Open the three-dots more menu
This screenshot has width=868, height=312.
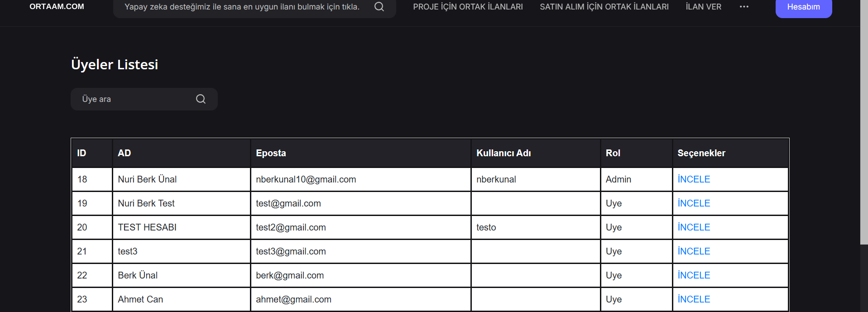(744, 7)
